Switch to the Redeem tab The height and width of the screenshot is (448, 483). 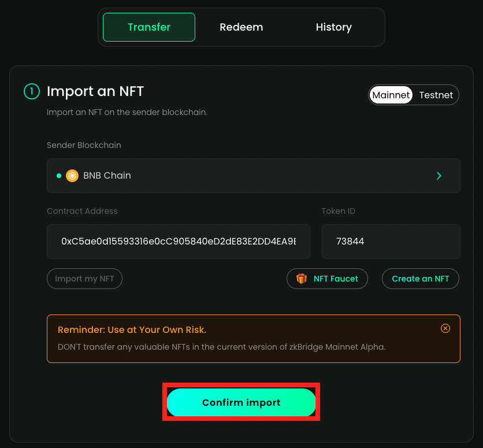[241, 27]
